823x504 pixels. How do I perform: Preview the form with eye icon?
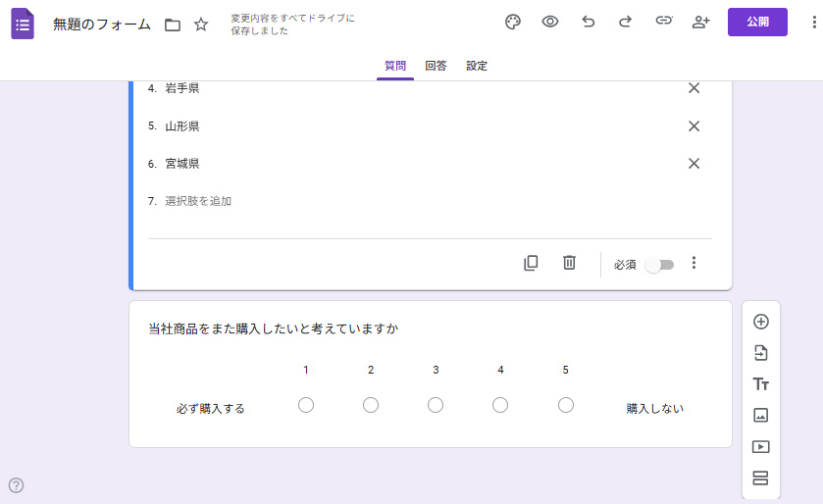point(550,23)
